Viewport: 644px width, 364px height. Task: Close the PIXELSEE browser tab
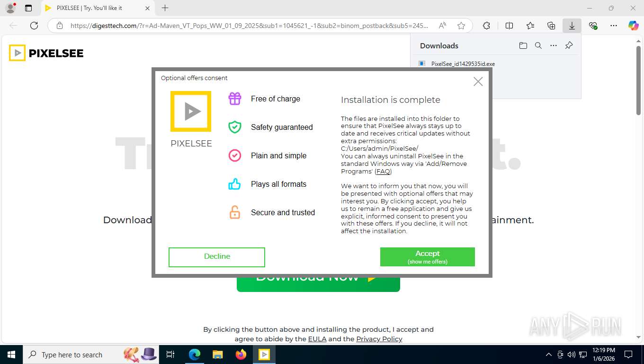[x=147, y=8]
